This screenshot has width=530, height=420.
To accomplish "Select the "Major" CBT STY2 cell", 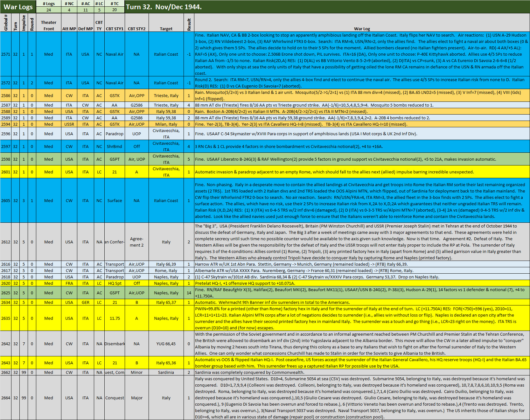I will point(136,398).
